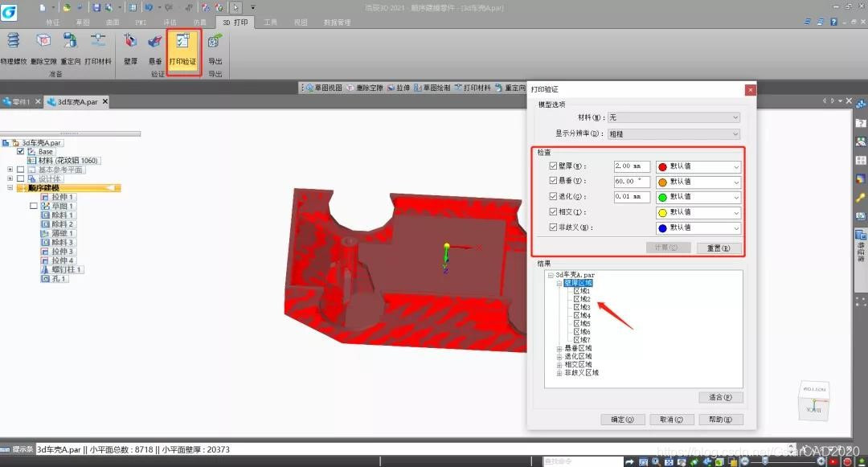868x467 pixels.
Task: Select 螺钉柱 1 feature in the model tree
Action: [62, 269]
